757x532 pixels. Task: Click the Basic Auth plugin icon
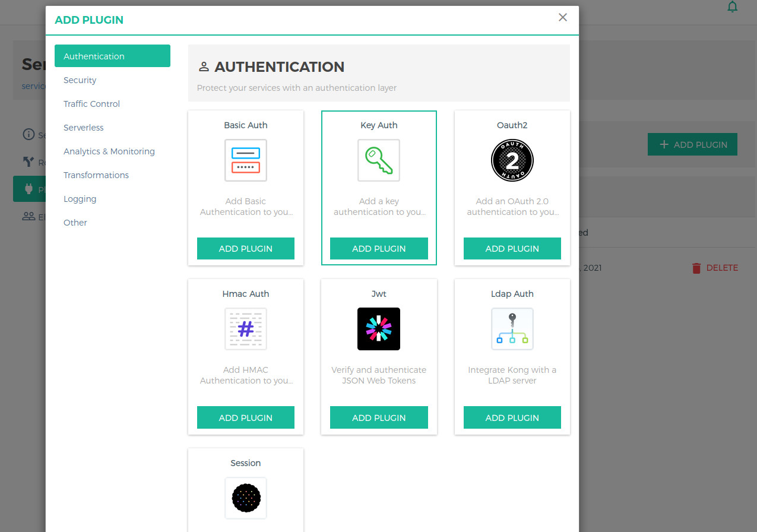[x=246, y=160]
